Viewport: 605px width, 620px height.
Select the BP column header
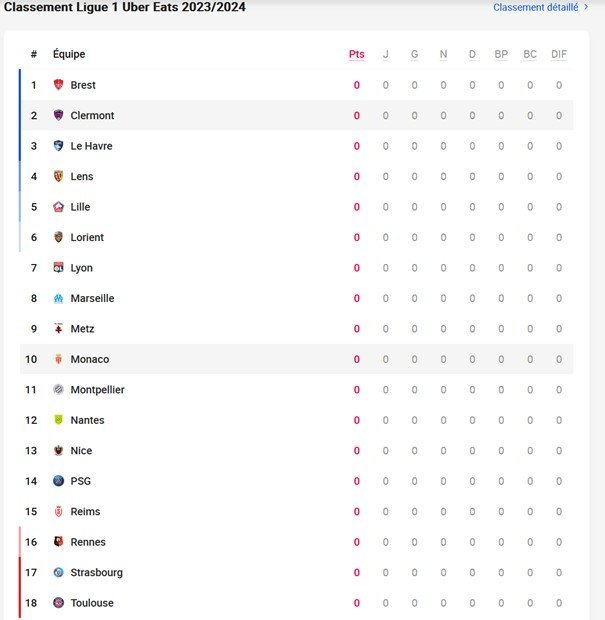coord(501,54)
